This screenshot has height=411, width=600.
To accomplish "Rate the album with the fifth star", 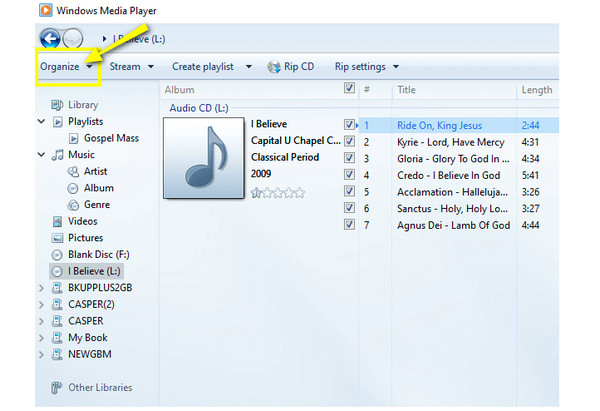I will pos(300,193).
